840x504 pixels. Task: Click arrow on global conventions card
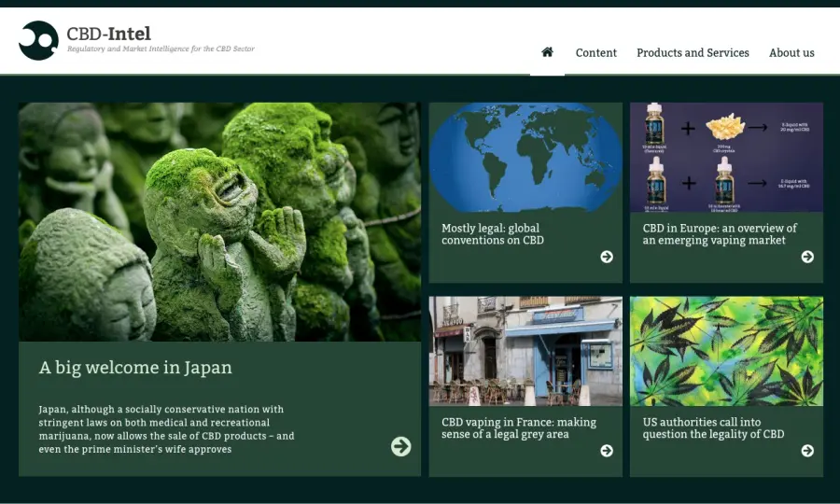click(607, 257)
